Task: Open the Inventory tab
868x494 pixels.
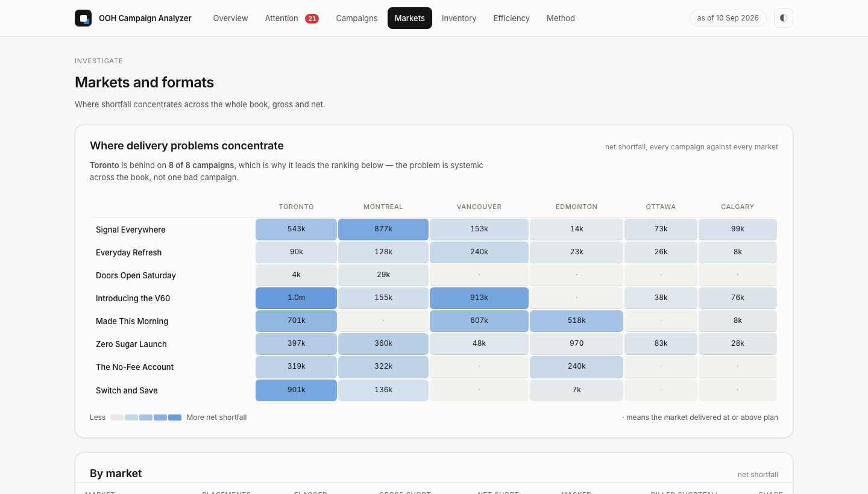Action: coord(459,18)
